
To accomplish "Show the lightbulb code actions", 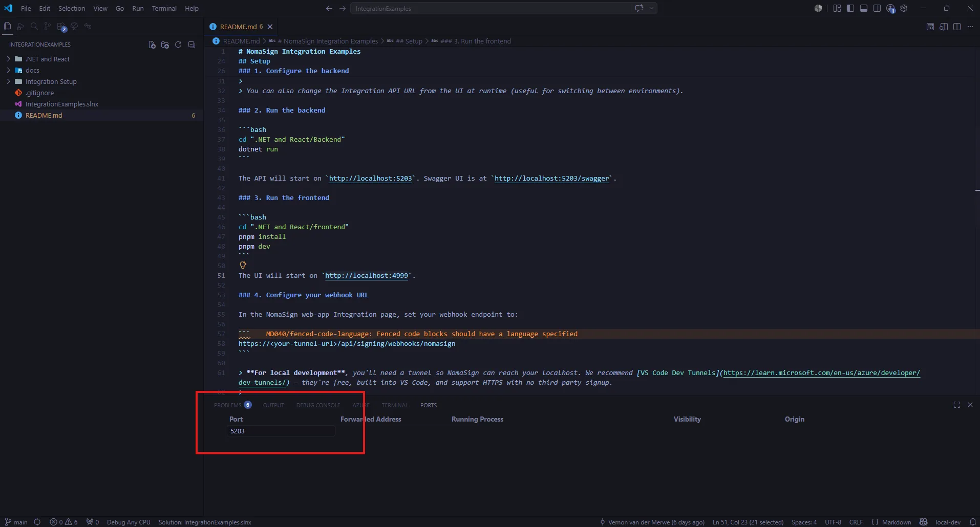I will (243, 265).
